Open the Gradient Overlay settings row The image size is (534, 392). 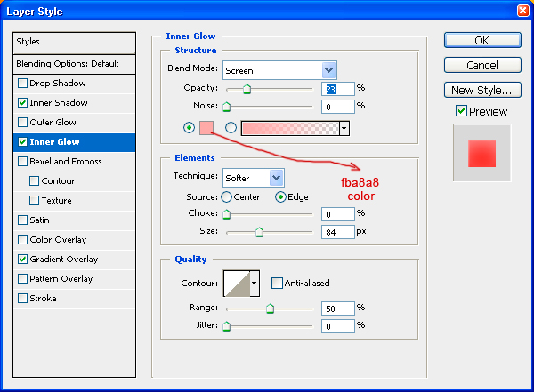pos(74,260)
